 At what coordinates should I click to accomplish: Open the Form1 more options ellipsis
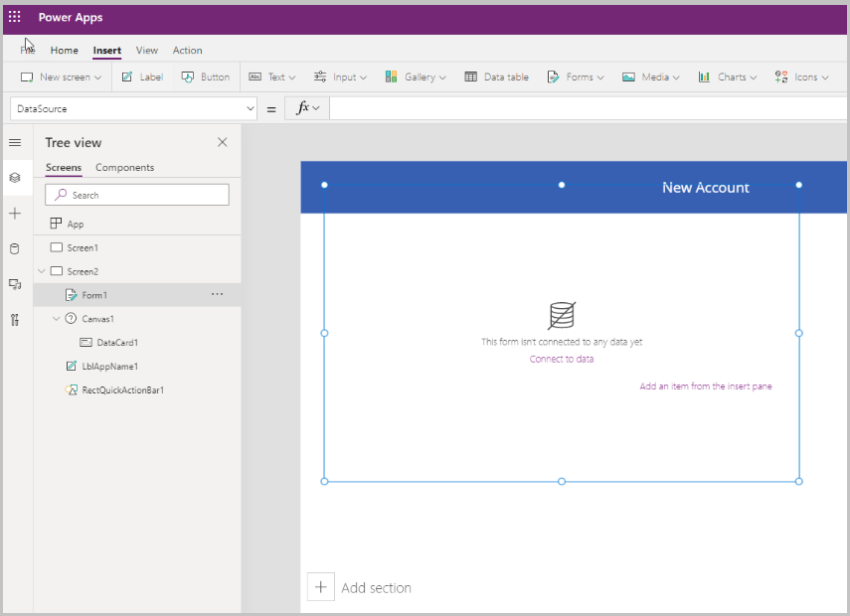(218, 294)
